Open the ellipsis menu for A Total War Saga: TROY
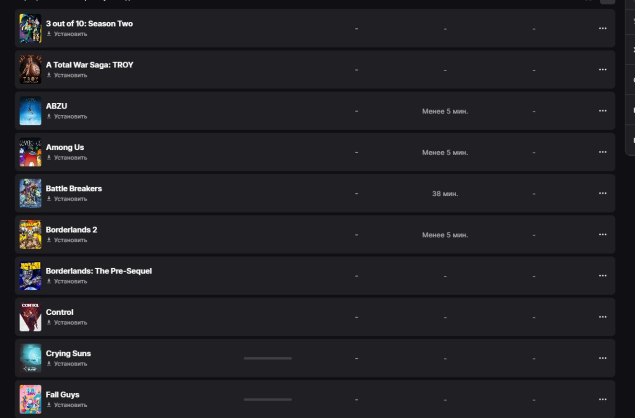 (x=602, y=70)
